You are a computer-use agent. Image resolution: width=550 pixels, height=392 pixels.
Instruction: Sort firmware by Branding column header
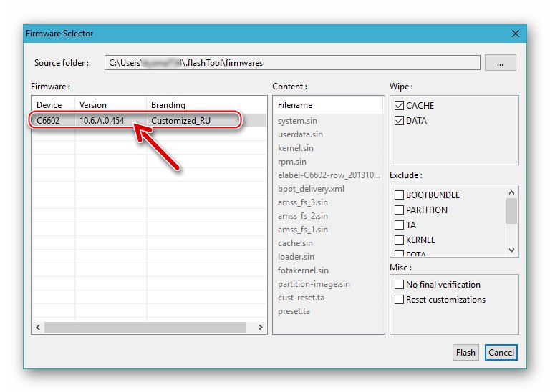click(168, 105)
